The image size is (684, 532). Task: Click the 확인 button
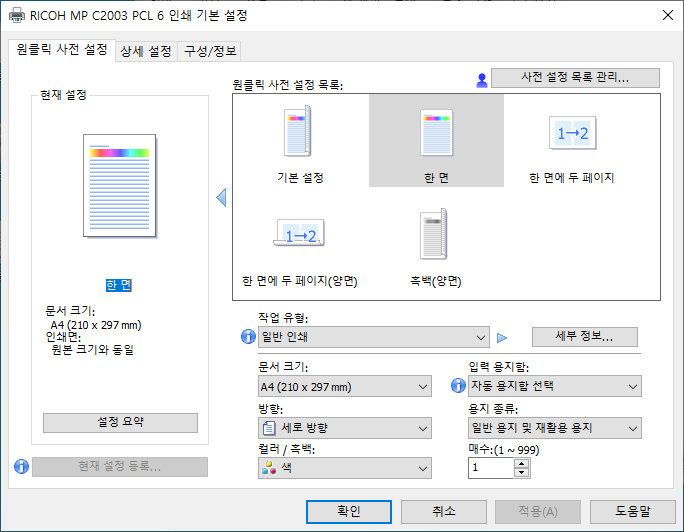349,512
